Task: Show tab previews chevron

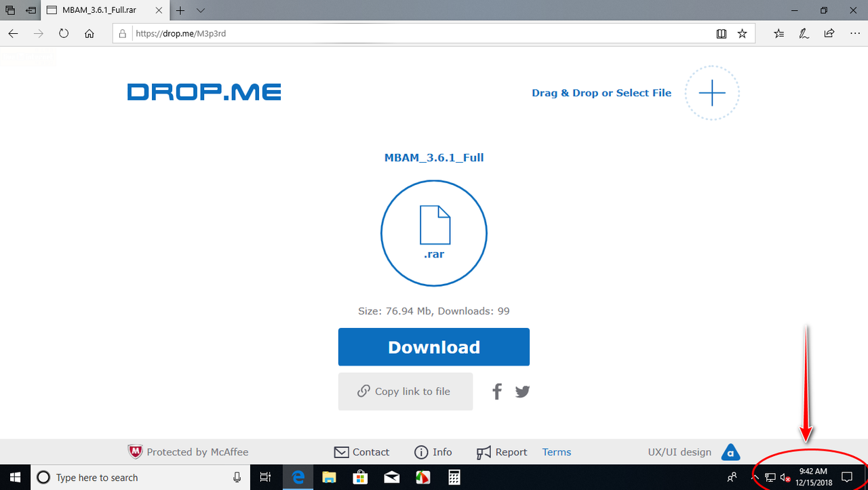Action: (x=200, y=11)
